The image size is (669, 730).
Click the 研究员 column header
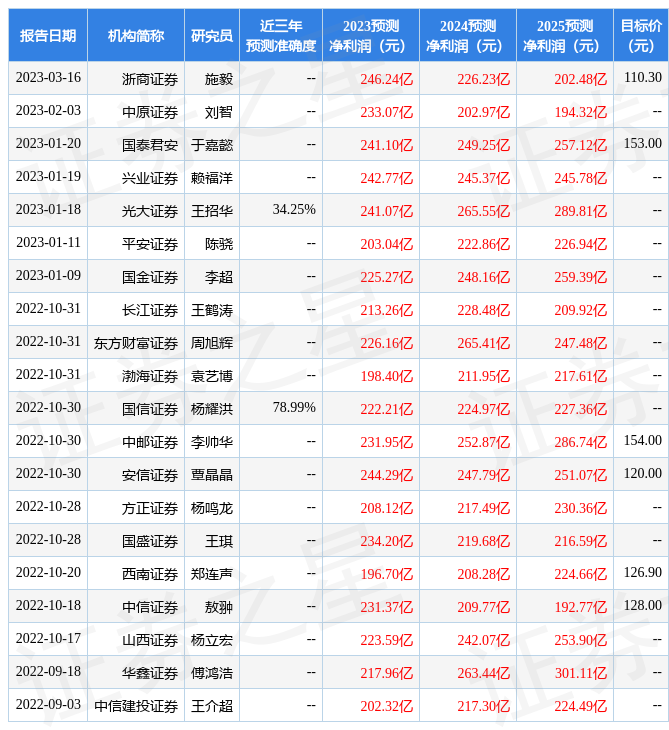(212, 35)
